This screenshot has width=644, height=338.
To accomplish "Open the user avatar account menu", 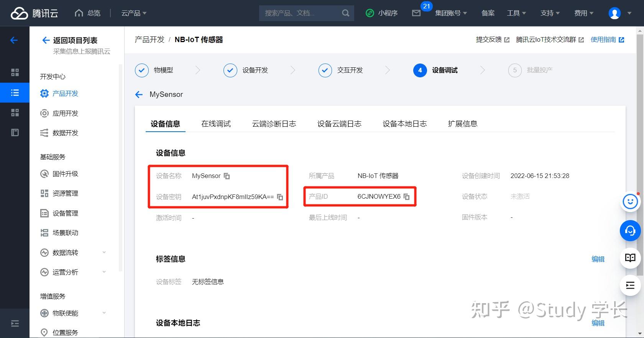I will (614, 13).
